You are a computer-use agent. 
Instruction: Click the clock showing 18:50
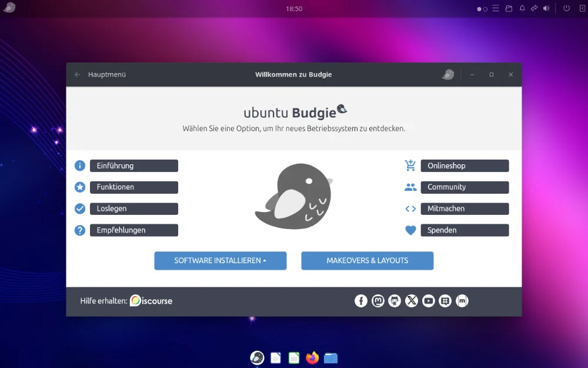294,9
